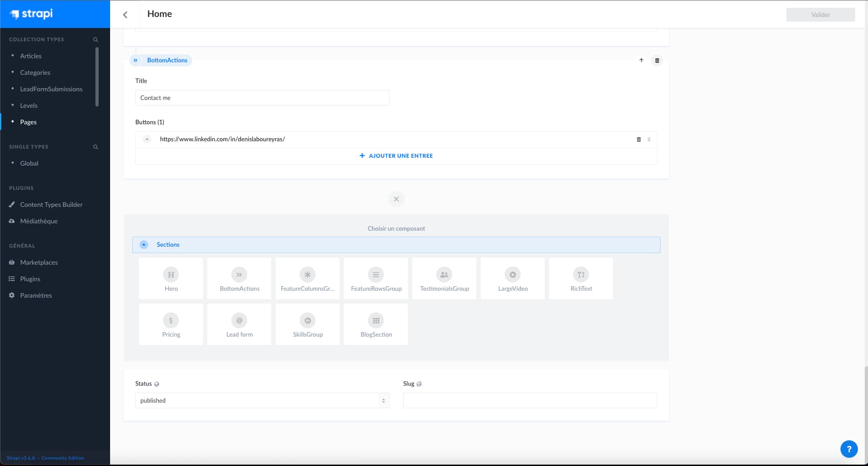Delete the BottomActions component with trash icon

(657, 61)
